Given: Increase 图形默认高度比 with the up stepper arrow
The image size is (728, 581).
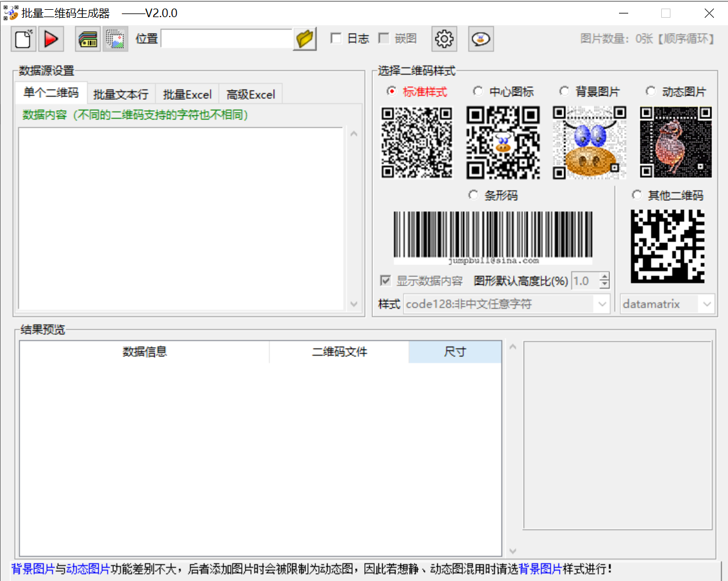Looking at the screenshot, I should [x=606, y=277].
